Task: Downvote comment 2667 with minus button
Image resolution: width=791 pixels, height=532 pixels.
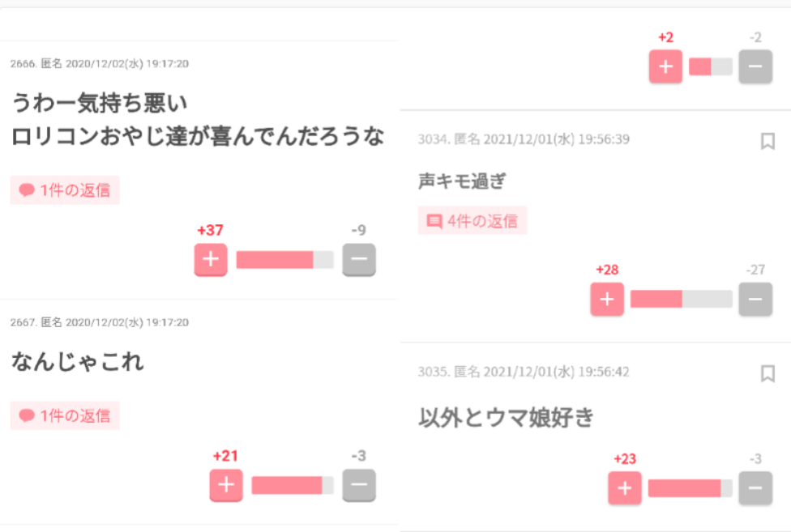Action: (x=359, y=485)
